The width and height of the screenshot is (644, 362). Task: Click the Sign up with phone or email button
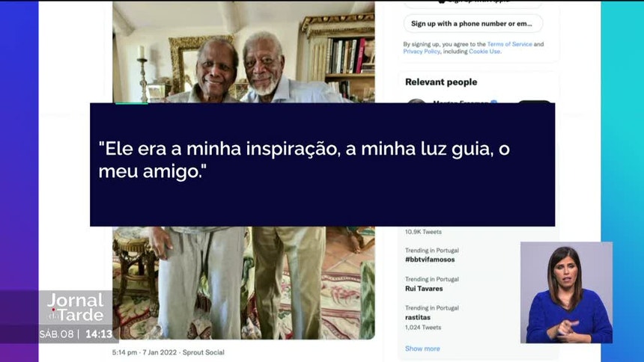coord(473,24)
